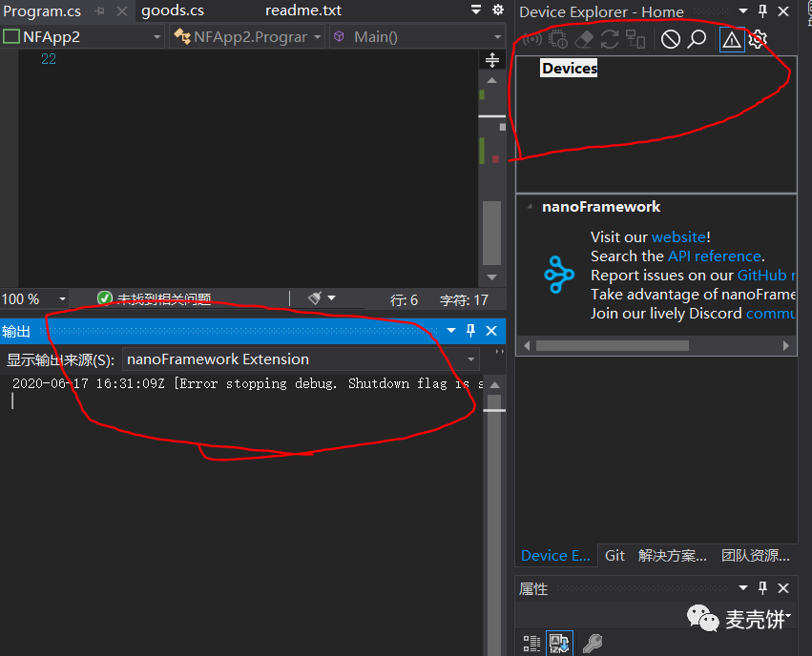Close the 属性 properties panel
This screenshot has height=656, width=812.
tap(783, 588)
